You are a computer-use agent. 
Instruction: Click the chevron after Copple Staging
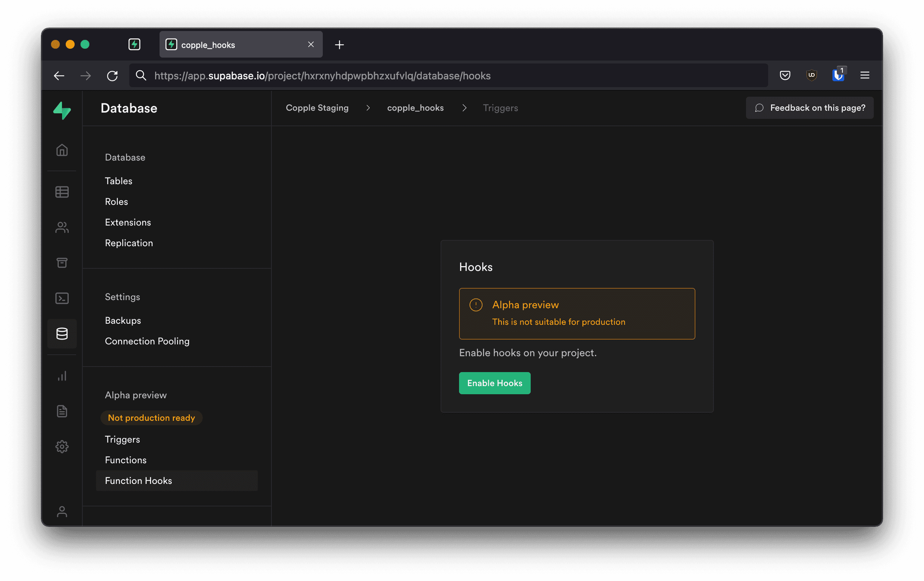coord(367,108)
